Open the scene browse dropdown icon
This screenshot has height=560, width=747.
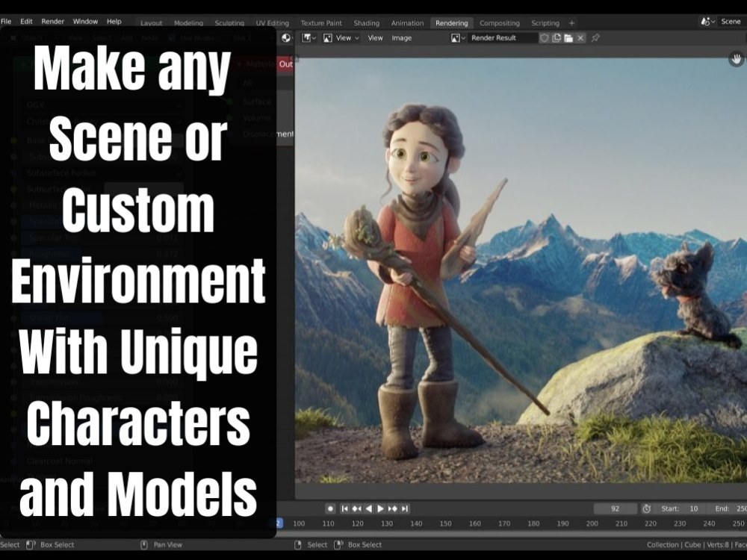coord(707,22)
